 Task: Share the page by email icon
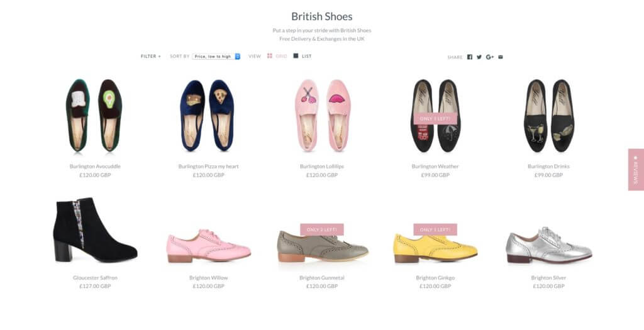(501, 57)
